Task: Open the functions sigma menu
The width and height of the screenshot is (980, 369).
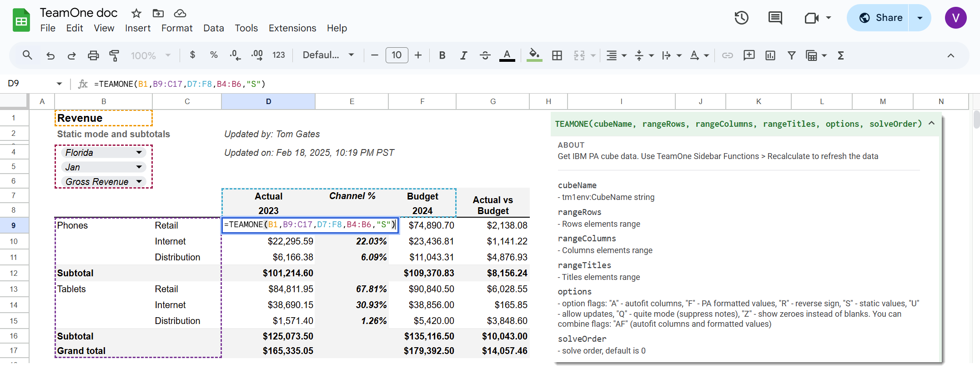Action: 841,55
